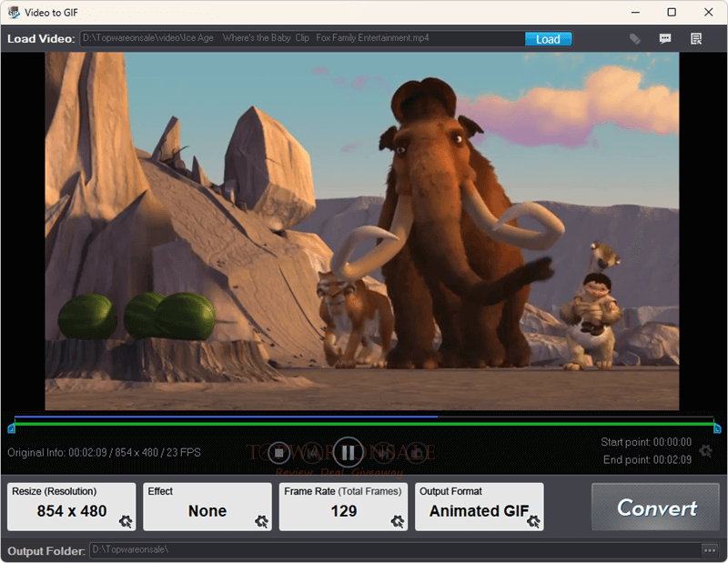728x563 pixels.
Task: Click the Output Folder path field
Action: click(395, 550)
